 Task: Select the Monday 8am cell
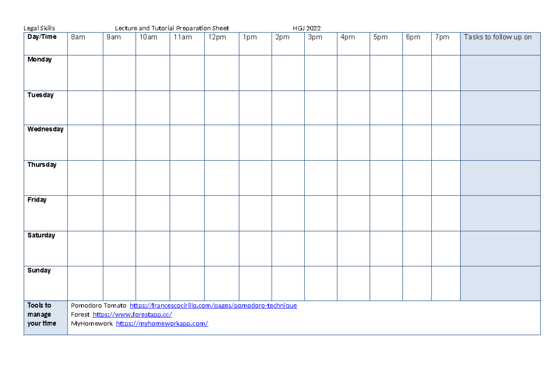click(85, 72)
